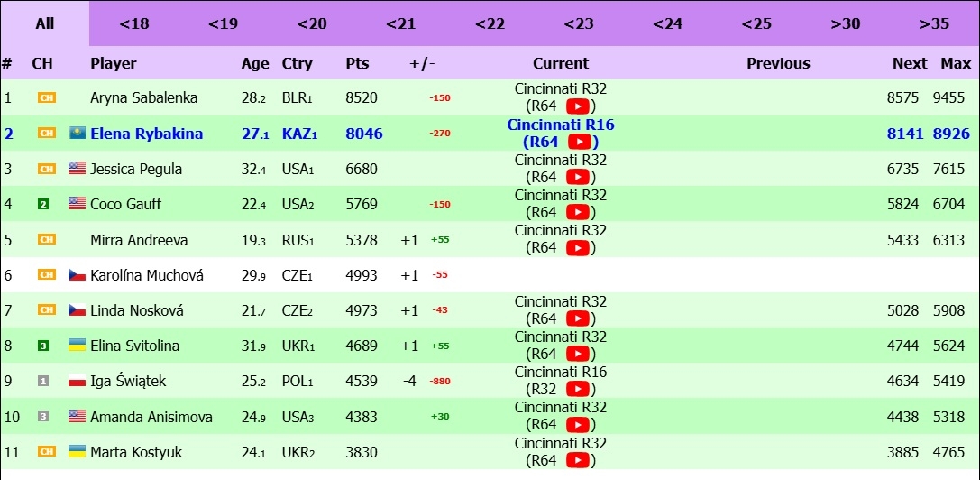Screen dimensions: 980x480
Task: Select the >35 age filter tab
Action: (934, 23)
